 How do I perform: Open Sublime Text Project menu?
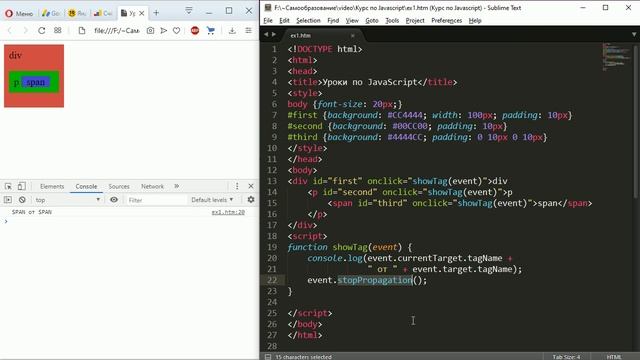coord(415,20)
